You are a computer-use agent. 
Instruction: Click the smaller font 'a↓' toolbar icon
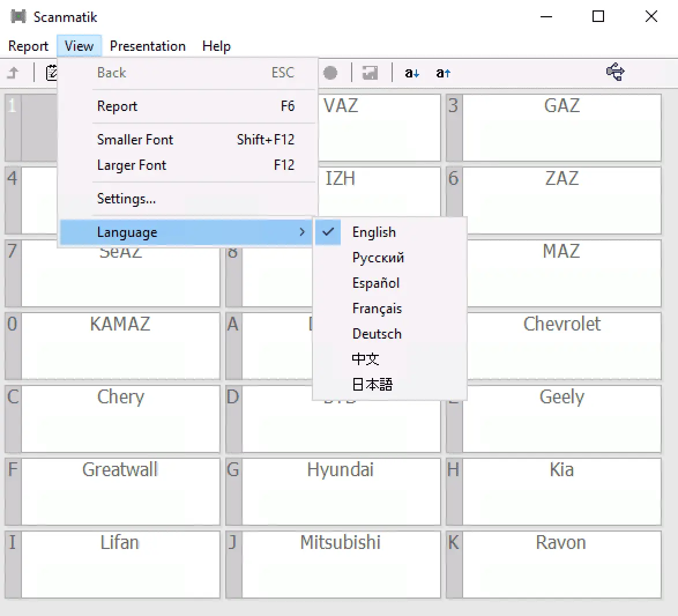pos(412,73)
